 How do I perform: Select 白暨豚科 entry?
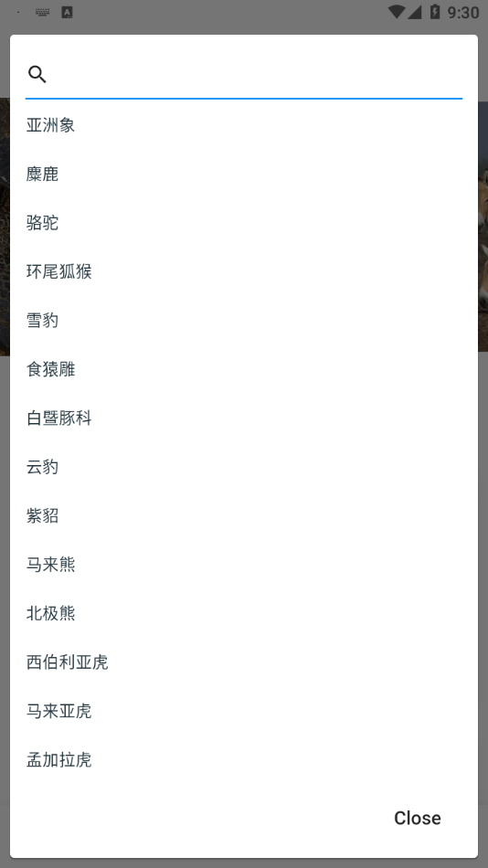(x=244, y=418)
